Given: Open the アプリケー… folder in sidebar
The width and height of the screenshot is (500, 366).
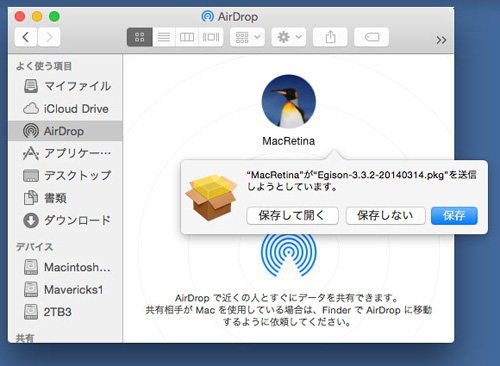Looking at the screenshot, I should 65,153.
